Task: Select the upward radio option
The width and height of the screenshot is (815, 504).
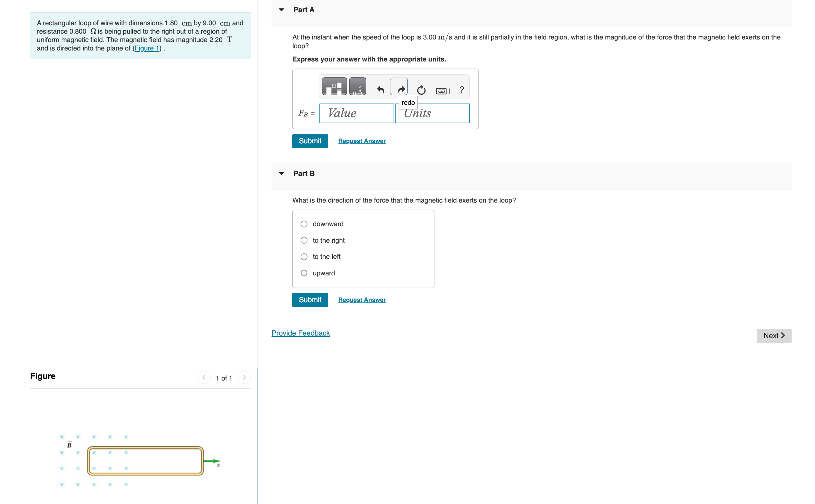Action: point(304,273)
